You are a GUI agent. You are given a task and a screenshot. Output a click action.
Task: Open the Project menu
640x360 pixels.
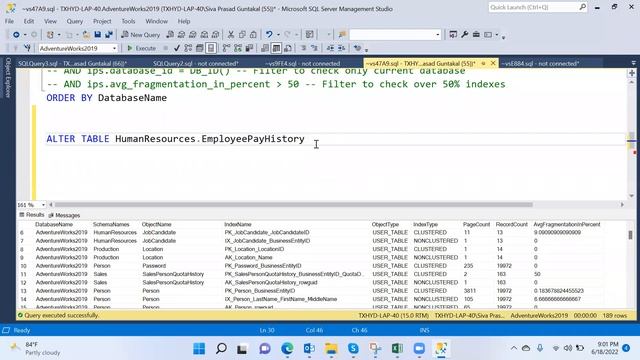tap(102, 21)
